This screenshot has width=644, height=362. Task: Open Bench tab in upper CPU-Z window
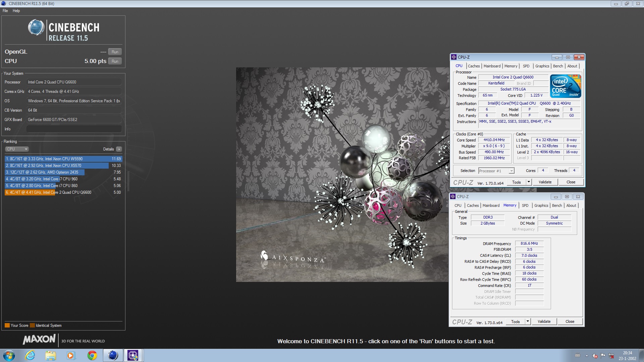point(558,66)
